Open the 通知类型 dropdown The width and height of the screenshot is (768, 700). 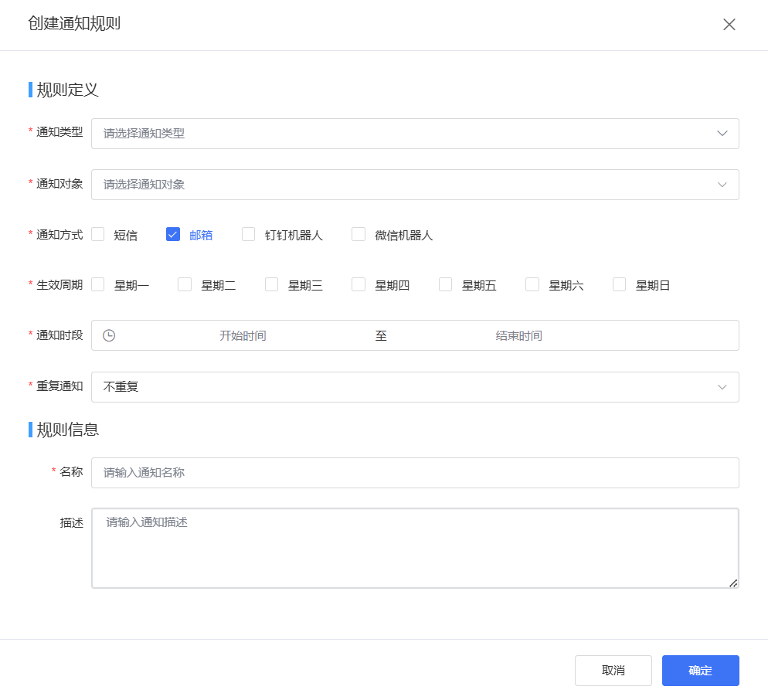point(415,133)
